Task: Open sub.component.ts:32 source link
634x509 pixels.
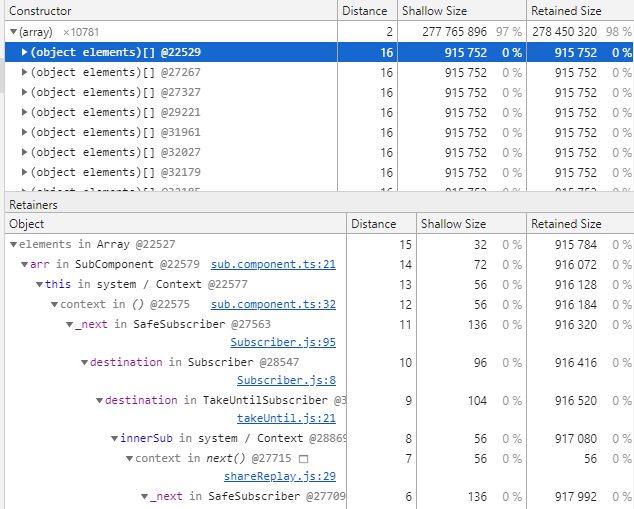Action: tap(273, 304)
